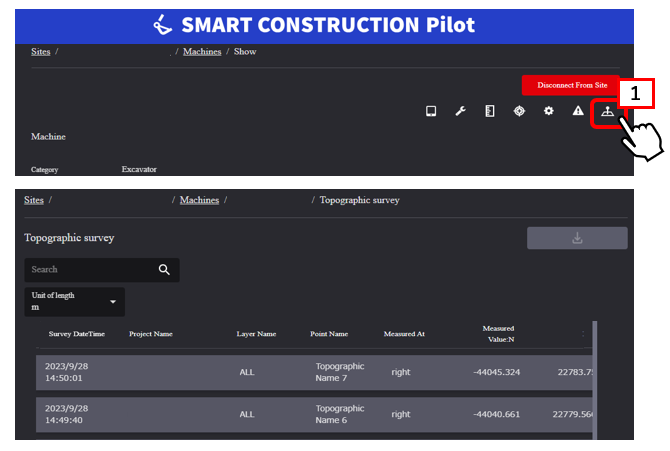670x451 pixels.
Task: Click the Measured Value:N column header
Action: tap(499, 334)
